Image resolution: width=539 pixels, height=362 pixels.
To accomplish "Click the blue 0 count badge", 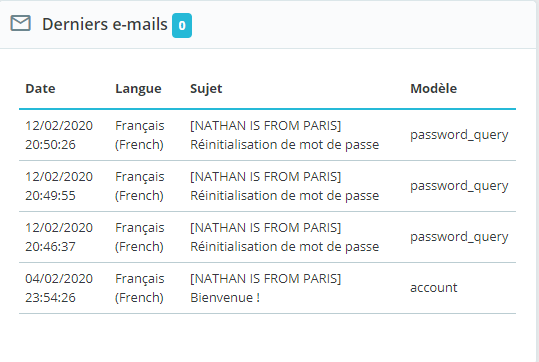I will 182,25.
